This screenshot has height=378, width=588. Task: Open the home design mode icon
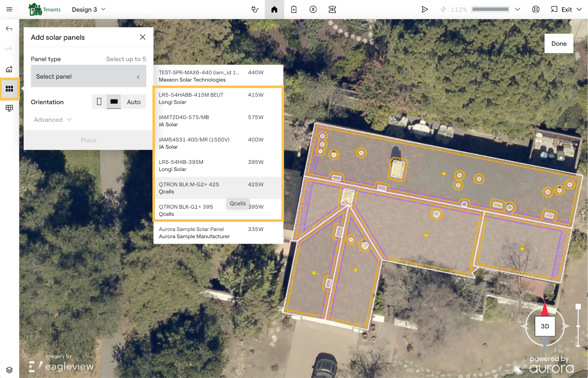point(274,9)
